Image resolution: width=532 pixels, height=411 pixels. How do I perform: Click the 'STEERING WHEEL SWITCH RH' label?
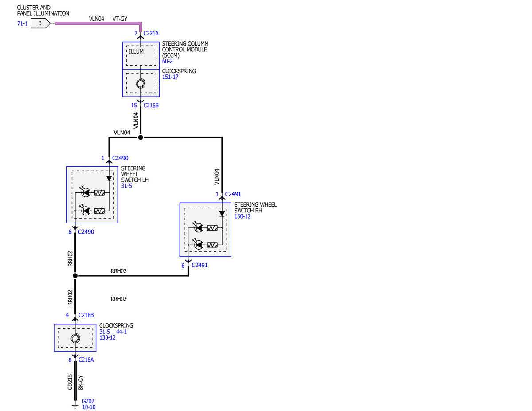[255, 207]
